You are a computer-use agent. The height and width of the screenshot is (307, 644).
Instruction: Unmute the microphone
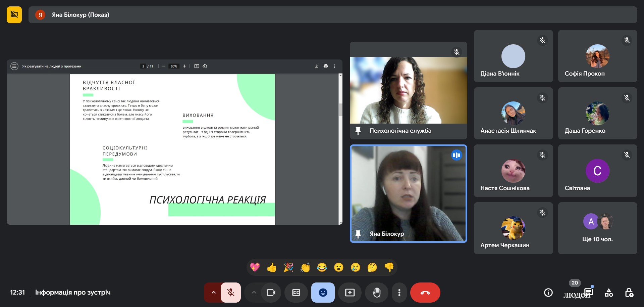pyautogui.click(x=231, y=293)
